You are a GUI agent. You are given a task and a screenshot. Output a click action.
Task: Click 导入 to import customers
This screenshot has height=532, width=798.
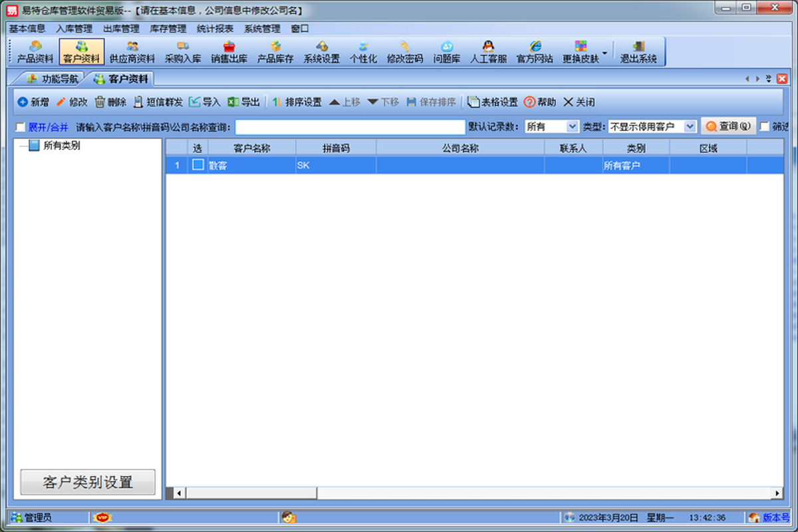coord(205,102)
